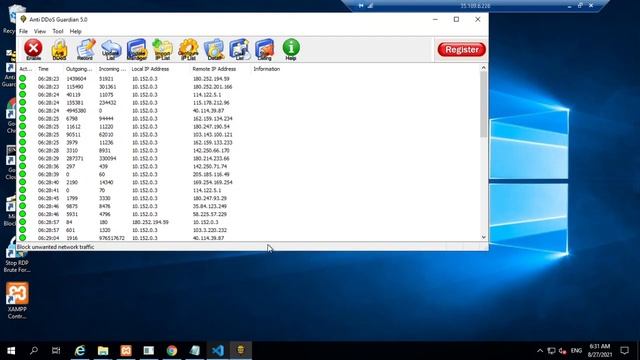This screenshot has height=360, width=640.
Task: Click the Import IP List toolbar icon
Action: coord(162,49)
